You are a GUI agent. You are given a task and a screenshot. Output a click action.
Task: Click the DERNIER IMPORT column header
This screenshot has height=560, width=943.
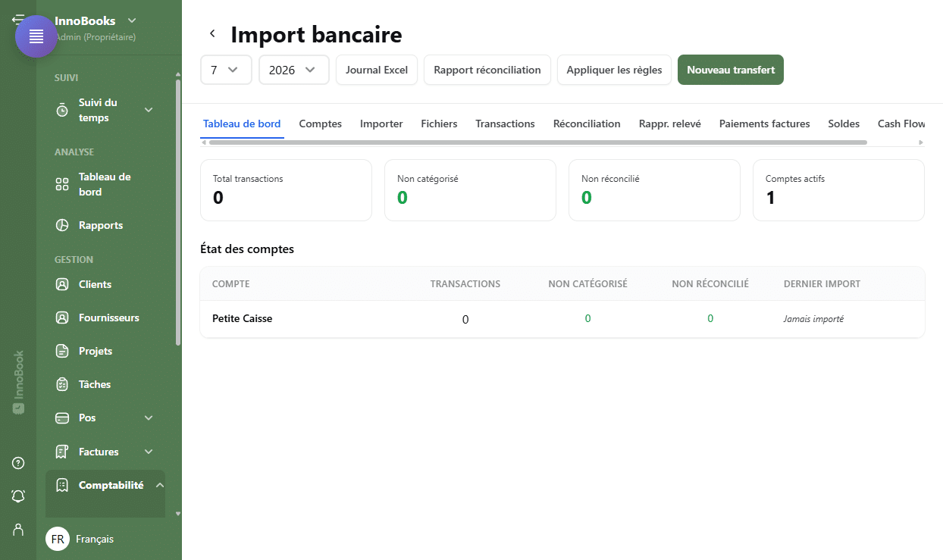coord(822,284)
